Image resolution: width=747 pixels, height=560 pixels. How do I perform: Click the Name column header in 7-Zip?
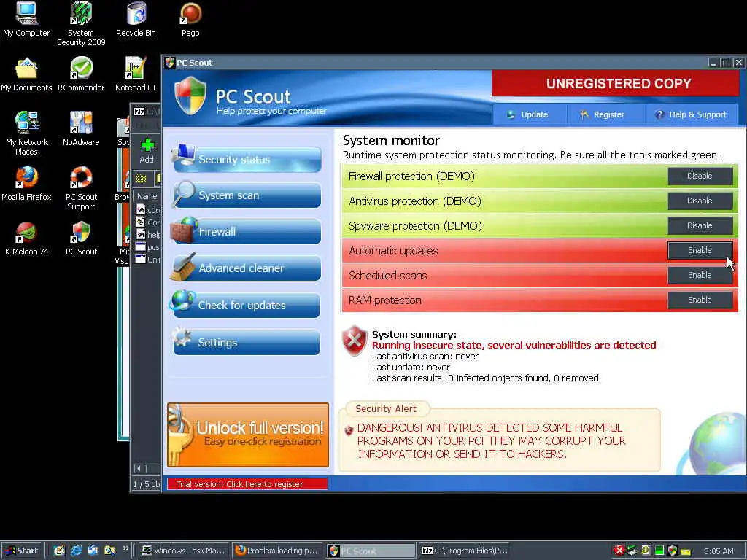click(147, 196)
